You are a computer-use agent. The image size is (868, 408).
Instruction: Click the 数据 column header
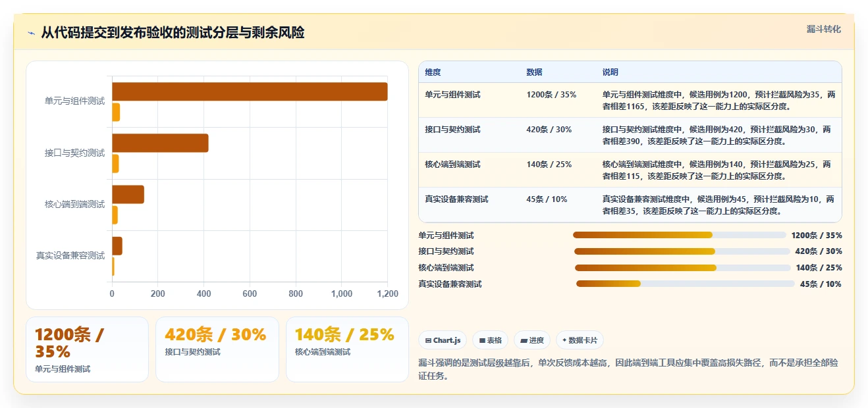pos(534,72)
